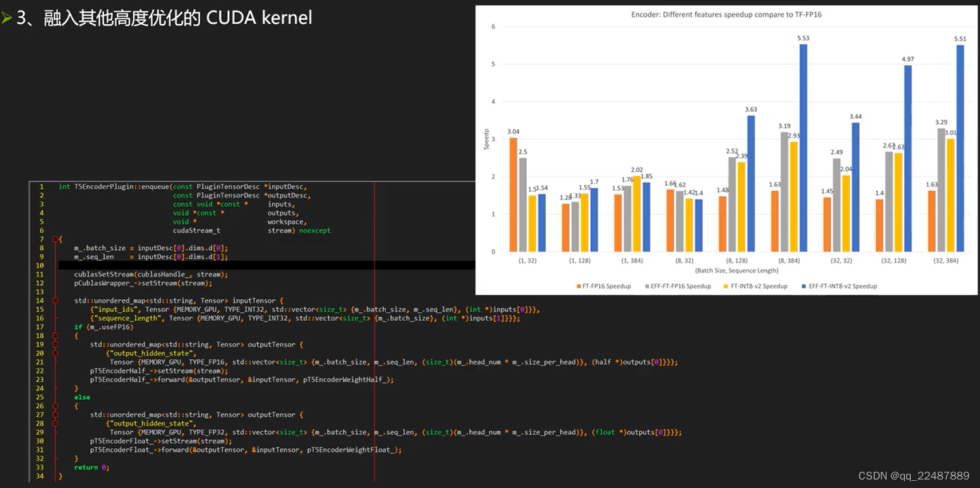Select the 'EFF-FT-FP16 Speedup' legend label

[680, 286]
